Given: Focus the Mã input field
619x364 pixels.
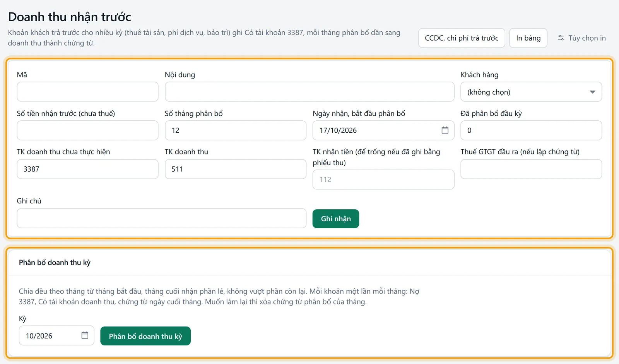Looking at the screenshot, I should 87,92.
